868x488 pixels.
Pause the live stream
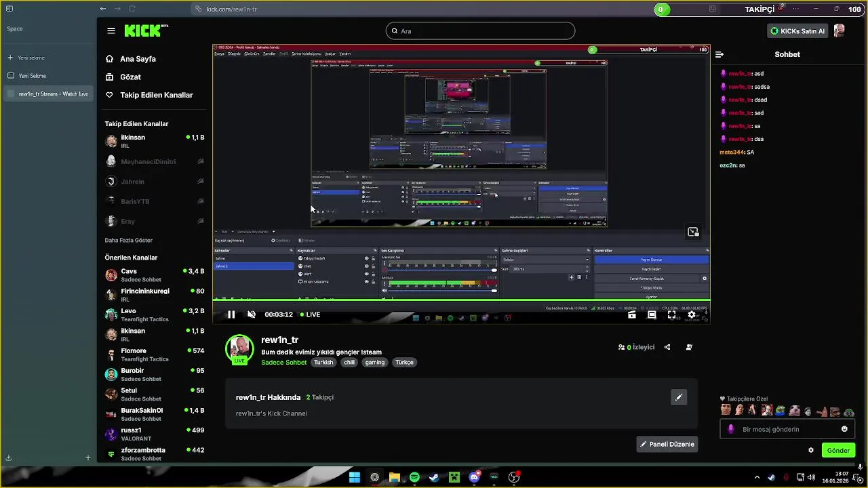231,314
